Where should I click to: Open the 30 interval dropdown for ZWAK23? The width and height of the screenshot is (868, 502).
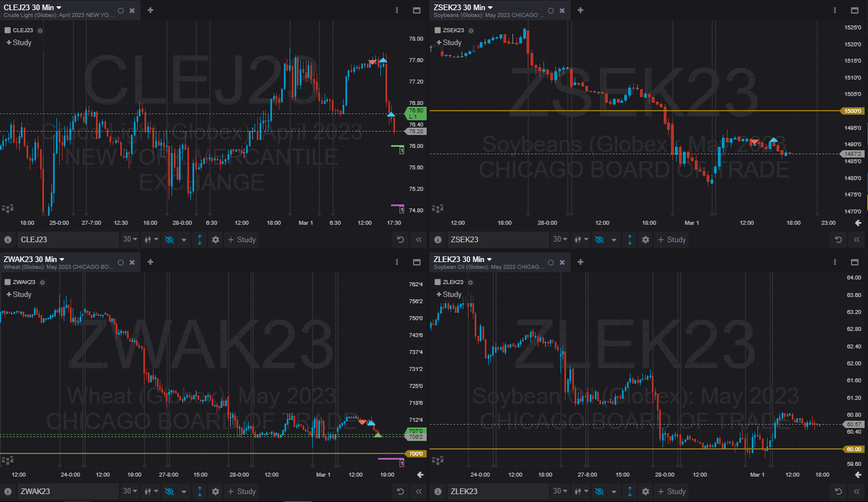(x=130, y=491)
